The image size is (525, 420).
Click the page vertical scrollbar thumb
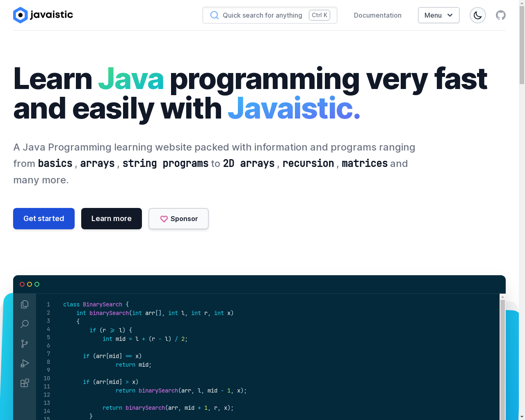pyautogui.click(x=522, y=45)
